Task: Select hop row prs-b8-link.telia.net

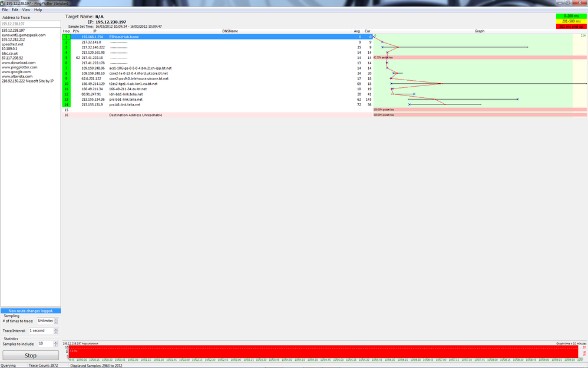Action: click(x=217, y=105)
